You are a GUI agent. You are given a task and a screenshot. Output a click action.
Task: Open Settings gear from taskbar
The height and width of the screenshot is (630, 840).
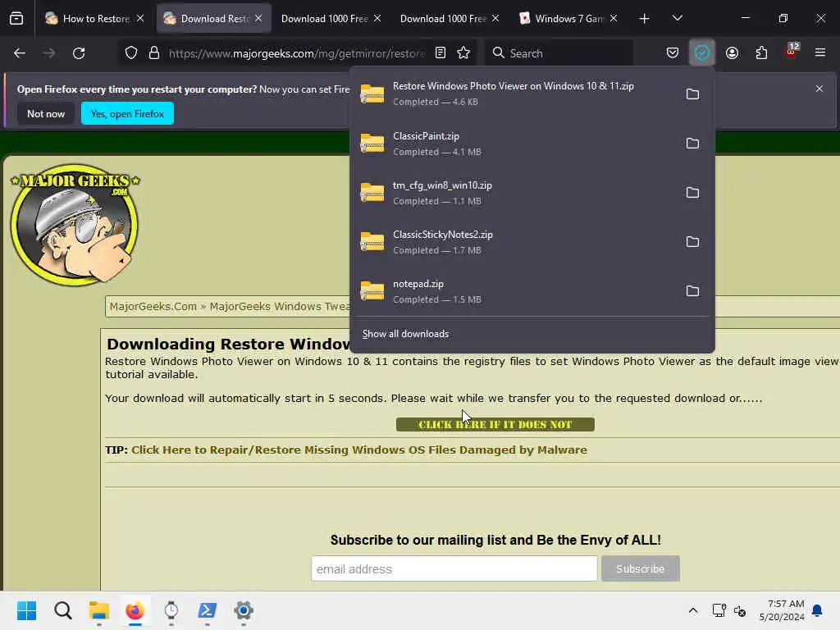(243, 610)
